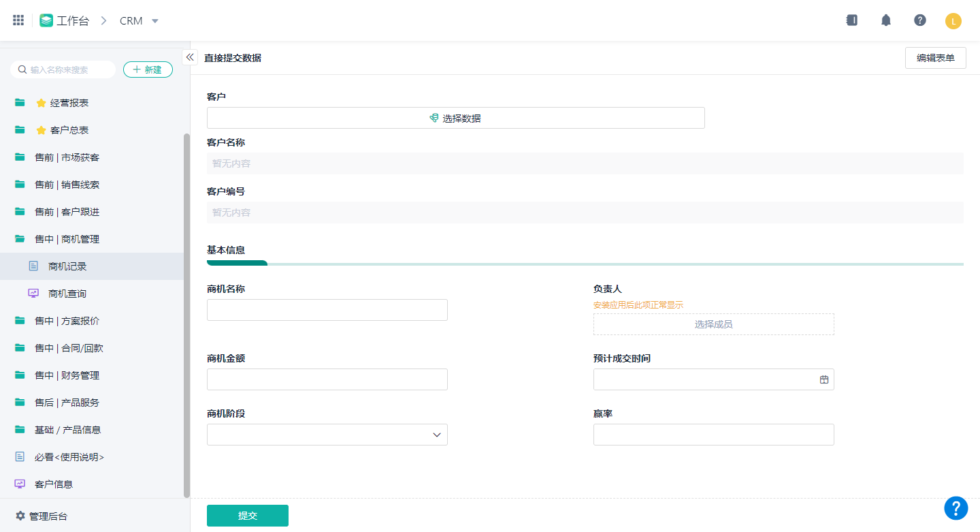Submit the form with 提交 button

[x=248, y=516]
